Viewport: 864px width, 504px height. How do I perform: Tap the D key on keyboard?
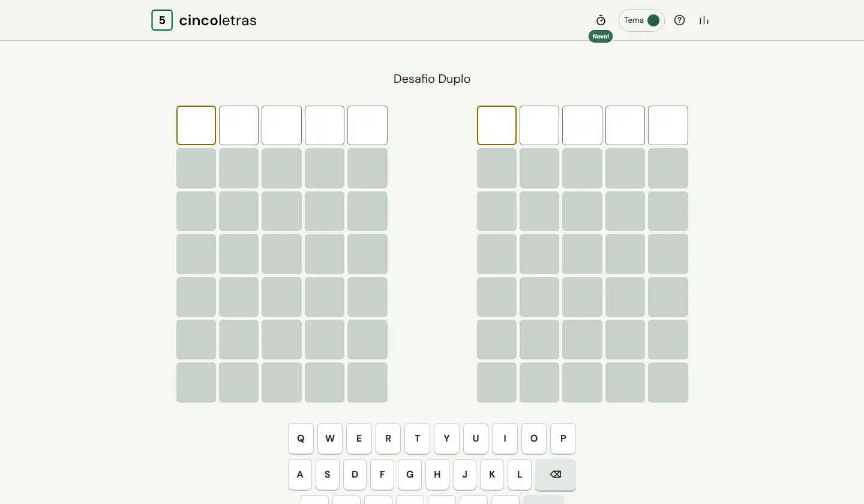pos(355,475)
